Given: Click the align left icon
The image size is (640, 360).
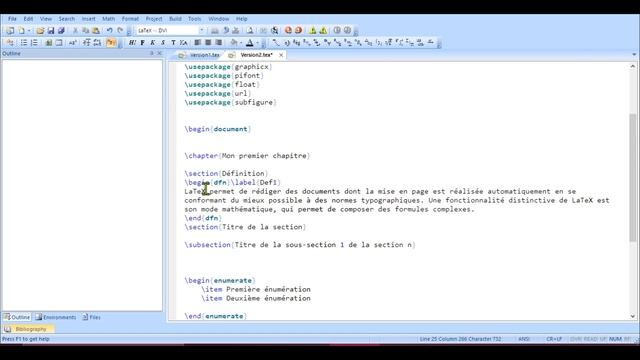Looking at the screenshot, I should coord(198,42).
